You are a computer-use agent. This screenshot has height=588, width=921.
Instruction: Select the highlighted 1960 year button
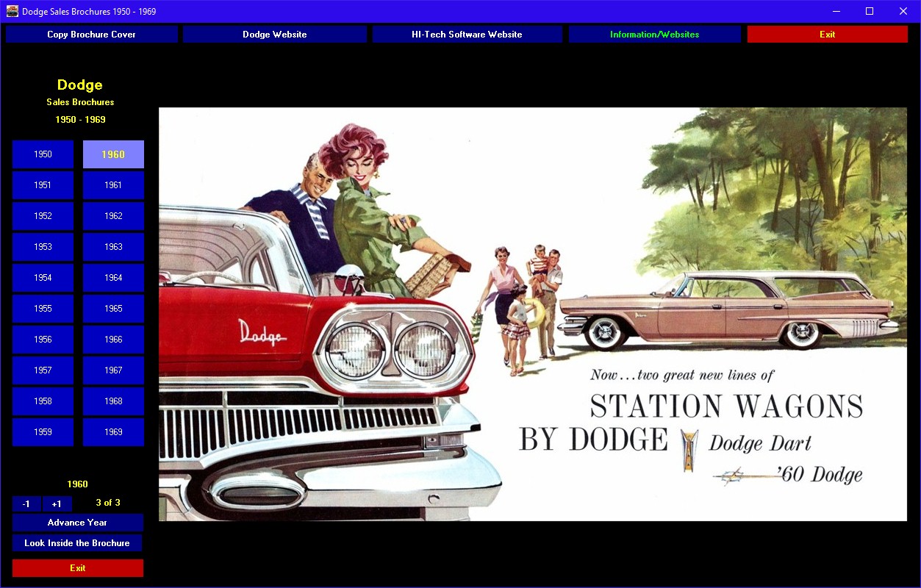point(113,154)
